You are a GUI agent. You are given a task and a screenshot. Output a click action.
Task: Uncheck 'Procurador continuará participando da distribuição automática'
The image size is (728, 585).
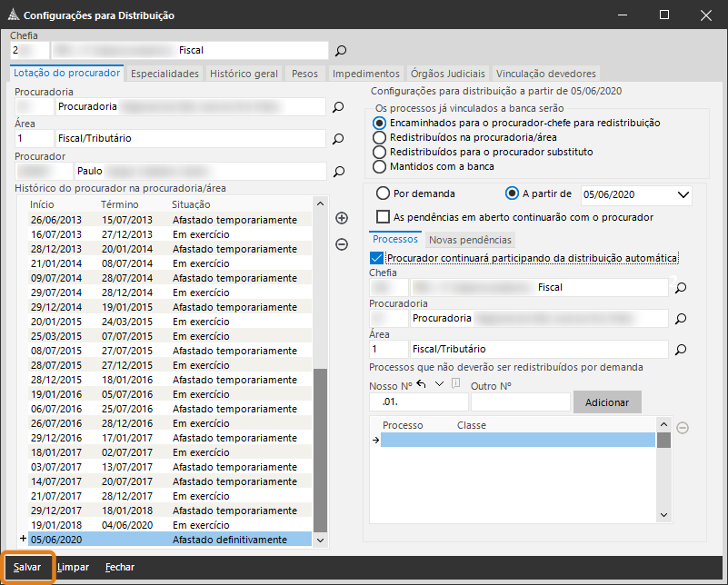click(x=378, y=258)
